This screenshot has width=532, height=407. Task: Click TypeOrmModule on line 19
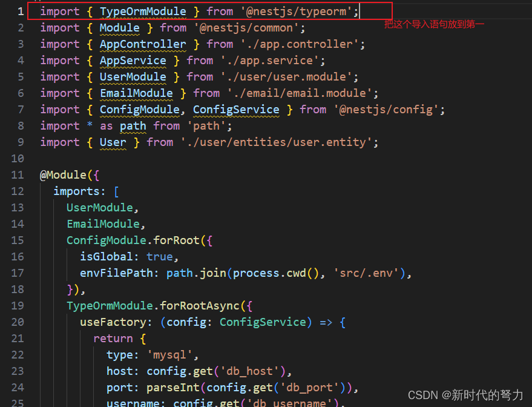[x=110, y=305]
